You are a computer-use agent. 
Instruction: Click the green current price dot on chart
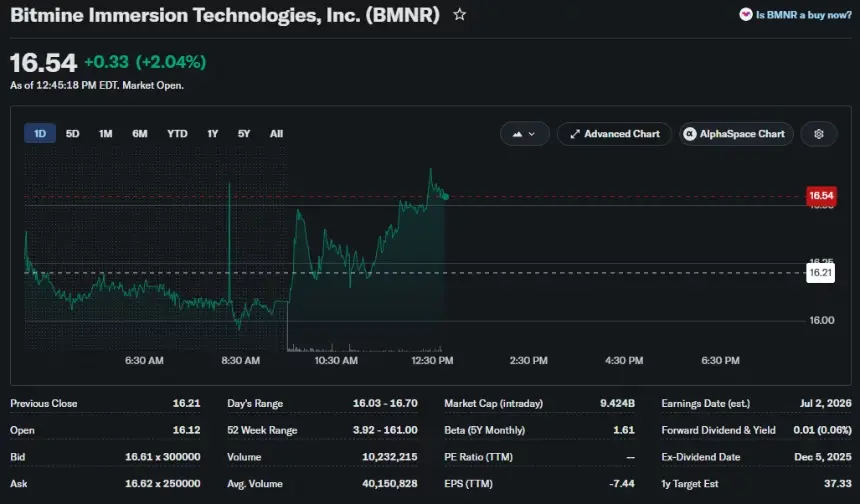coord(446,196)
